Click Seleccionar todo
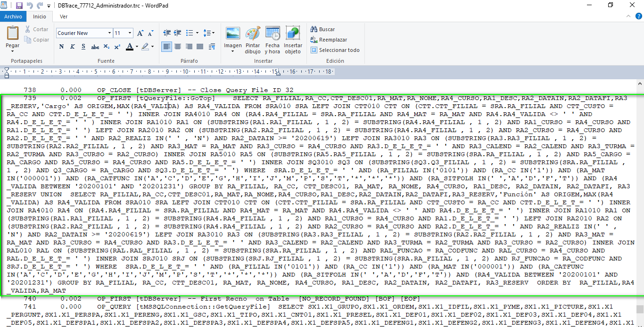 point(335,50)
